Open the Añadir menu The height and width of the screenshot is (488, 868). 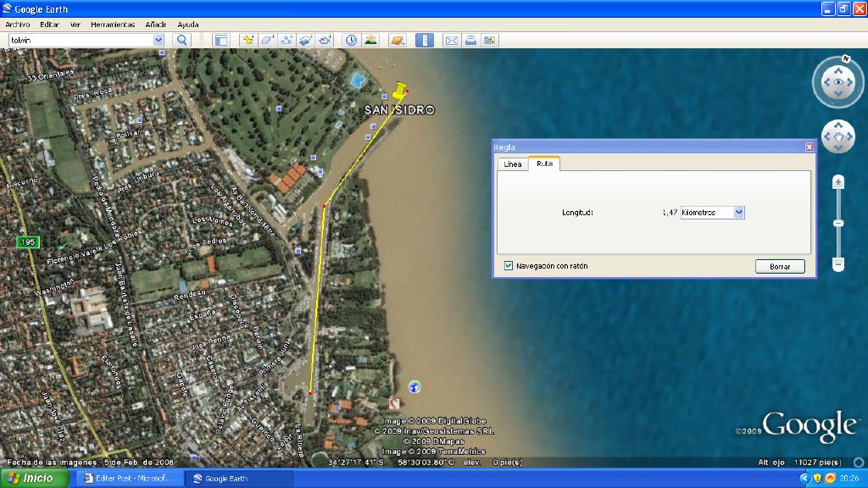click(x=156, y=25)
